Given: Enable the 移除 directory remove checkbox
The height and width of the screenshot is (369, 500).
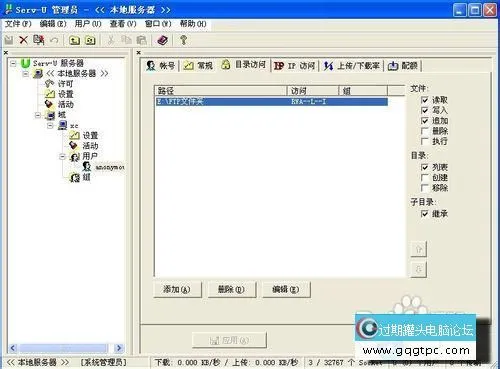Looking at the screenshot, I should 425,188.
